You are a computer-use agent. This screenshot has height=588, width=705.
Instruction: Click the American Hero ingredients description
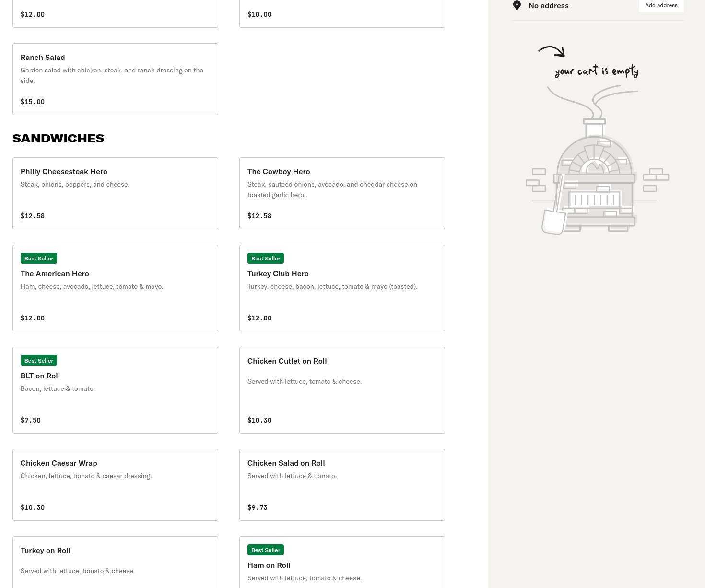(92, 286)
